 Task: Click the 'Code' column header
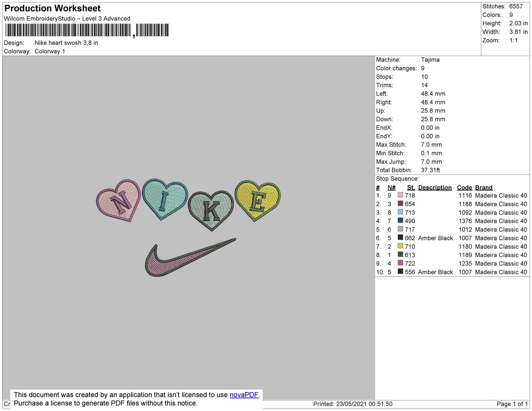pos(464,187)
